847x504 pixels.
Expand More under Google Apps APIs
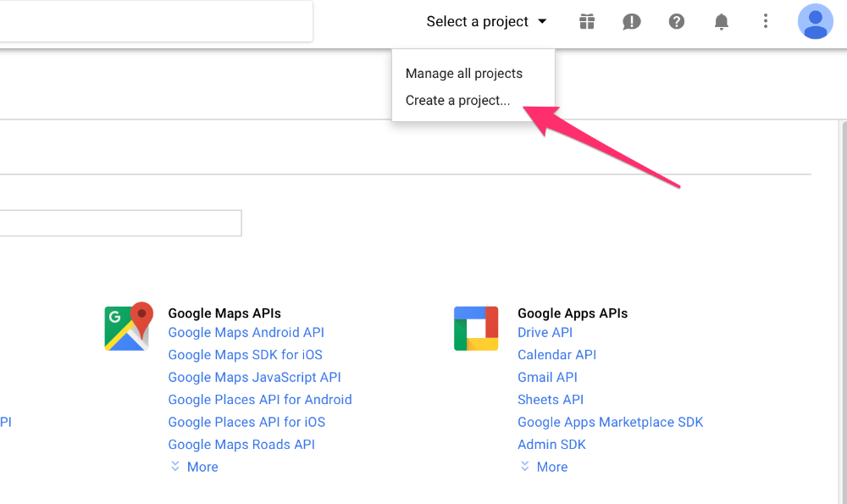pyautogui.click(x=544, y=467)
